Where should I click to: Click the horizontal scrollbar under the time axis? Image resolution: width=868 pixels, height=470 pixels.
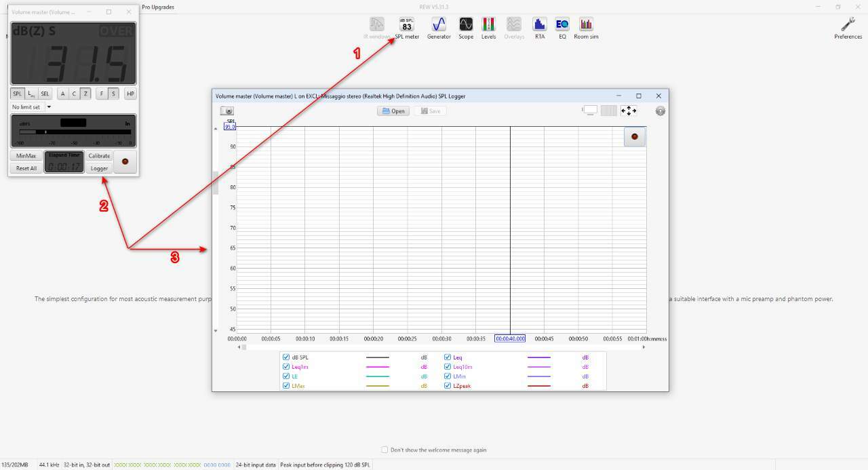point(441,347)
